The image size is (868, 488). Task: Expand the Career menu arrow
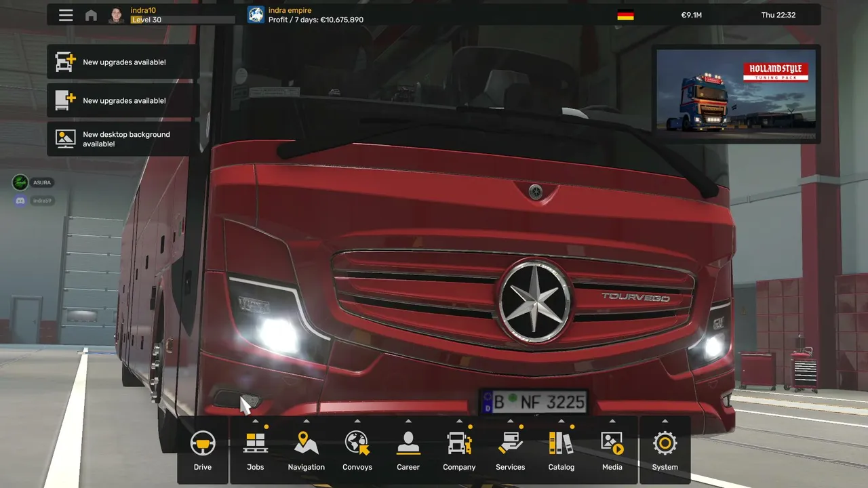pyautogui.click(x=408, y=421)
